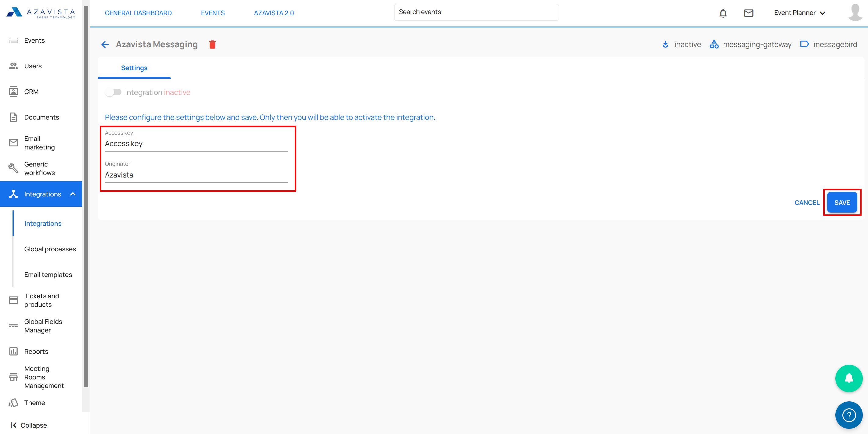Click the green floating bell button
The image size is (868, 434).
tap(849, 378)
